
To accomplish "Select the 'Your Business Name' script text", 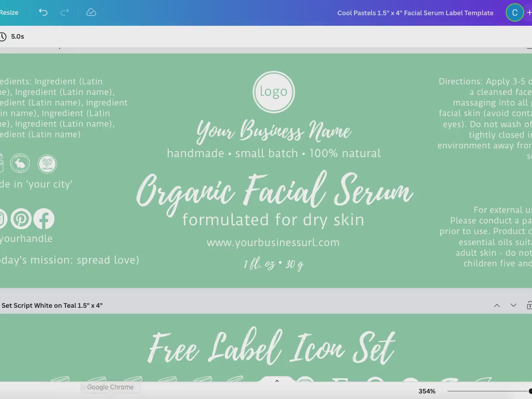I will click(x=274, y=130).
